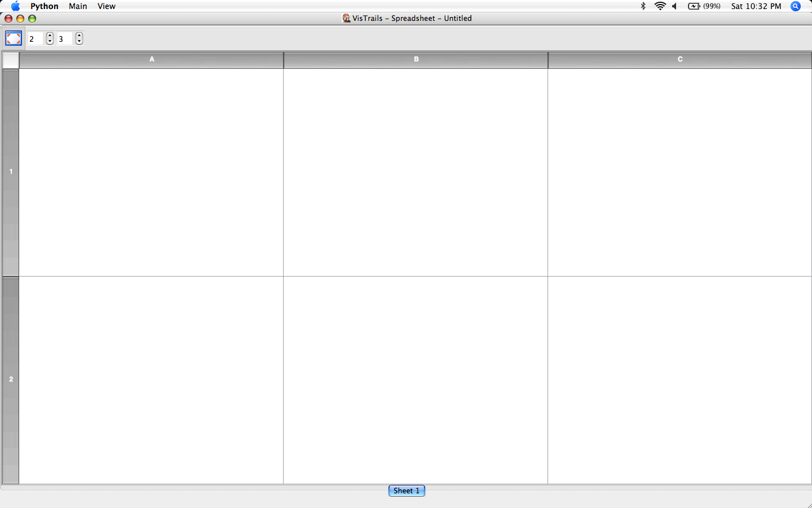Toggle the fit-to-window spreadsheet icon
The image size is (812, 508).
(x=14, y=38)
